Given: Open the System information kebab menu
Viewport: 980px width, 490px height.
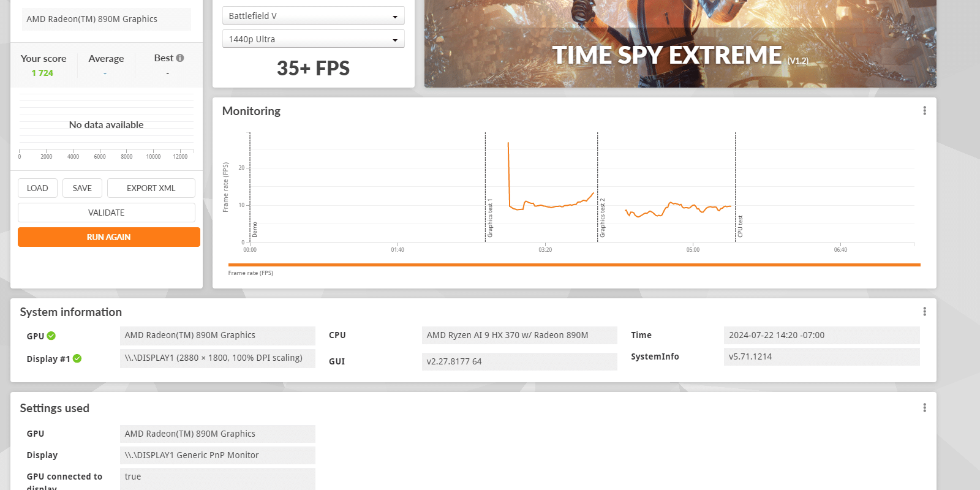Looking at the screenshot, I should click(924, 312).
